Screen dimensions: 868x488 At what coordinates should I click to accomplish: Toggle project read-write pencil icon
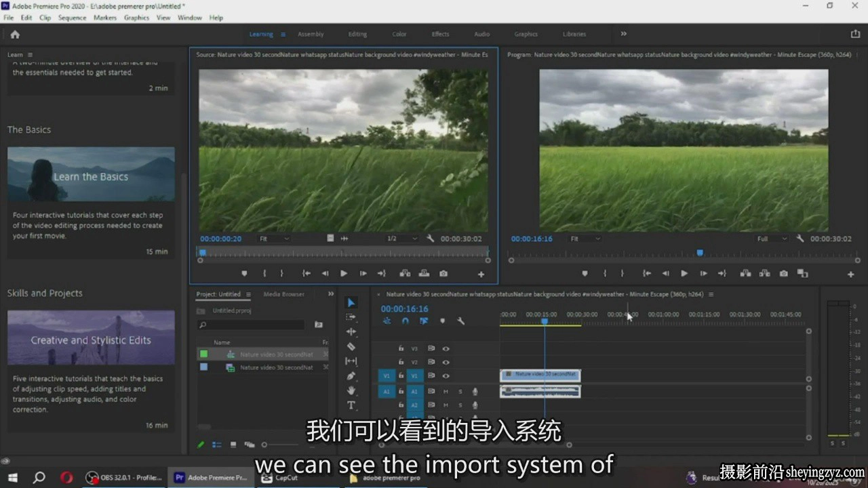point(201,445)
